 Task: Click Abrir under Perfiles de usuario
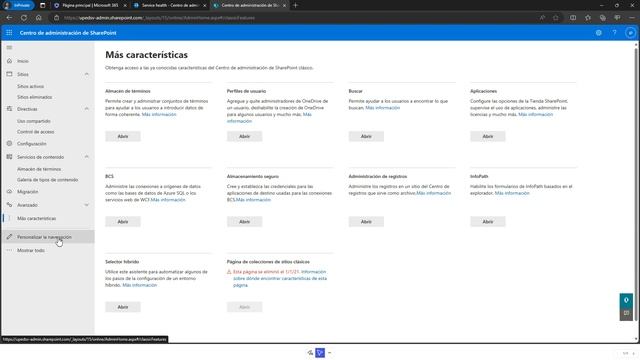(x=244, y=136)
